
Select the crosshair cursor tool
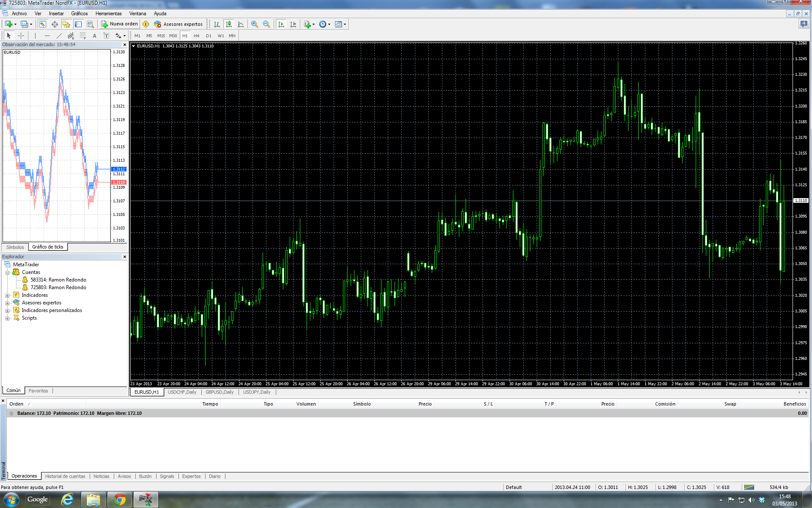pos(21,36)
